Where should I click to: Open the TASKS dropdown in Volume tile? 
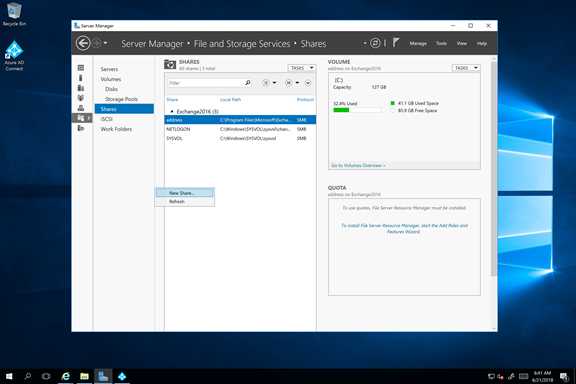(466, 68)
